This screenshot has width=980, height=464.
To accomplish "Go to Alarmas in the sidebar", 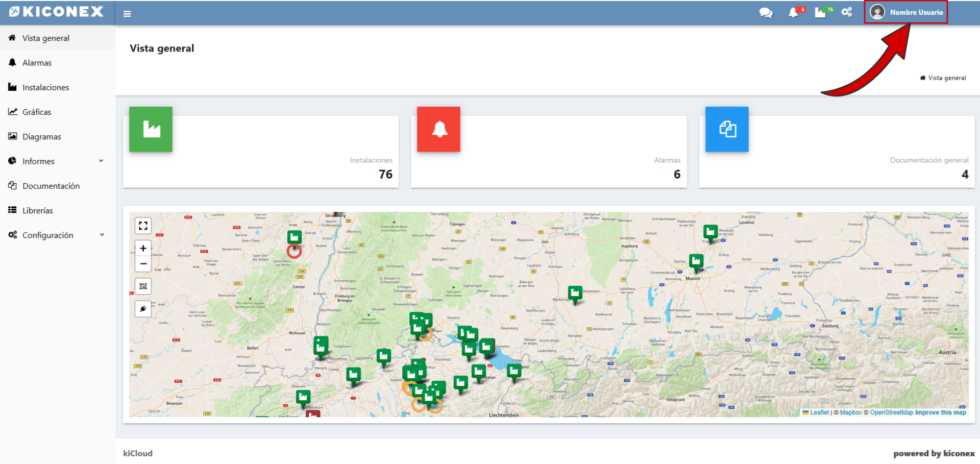I will (37, 63).
